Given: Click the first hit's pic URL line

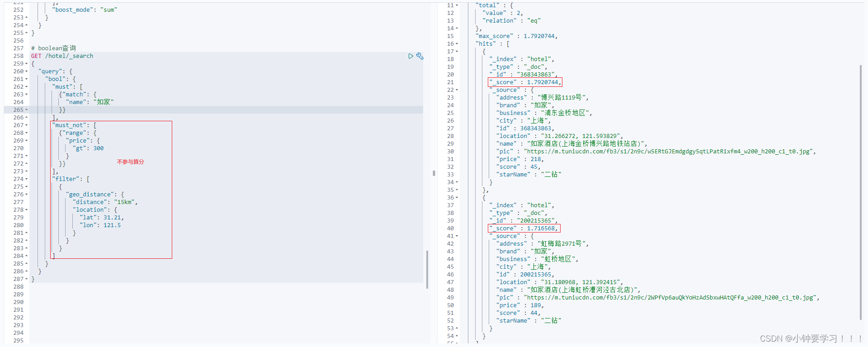Looking at the screenshot, I should [x=656, y=152].
